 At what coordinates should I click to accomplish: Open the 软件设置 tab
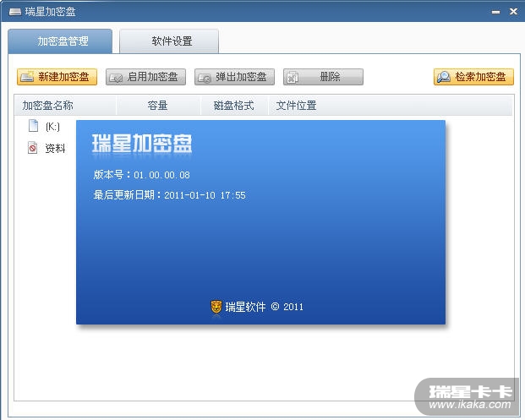[x=169, y=41]
